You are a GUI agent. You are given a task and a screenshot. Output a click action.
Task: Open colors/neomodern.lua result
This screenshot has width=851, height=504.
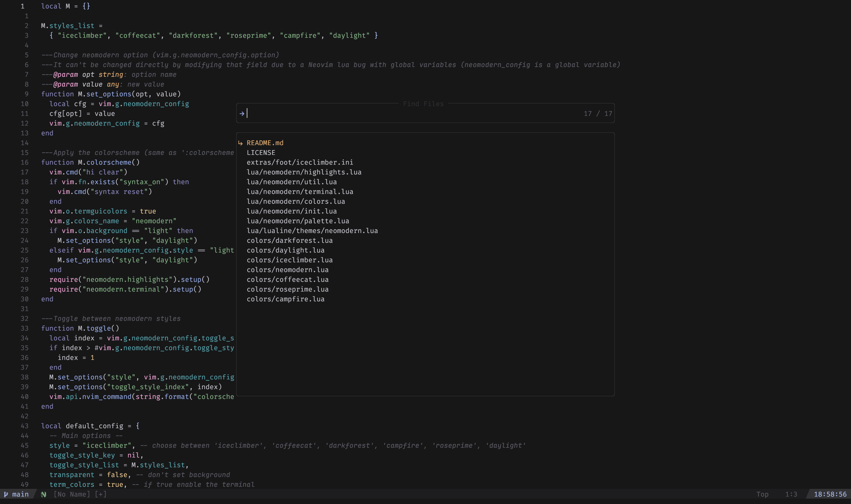(288, 270)
